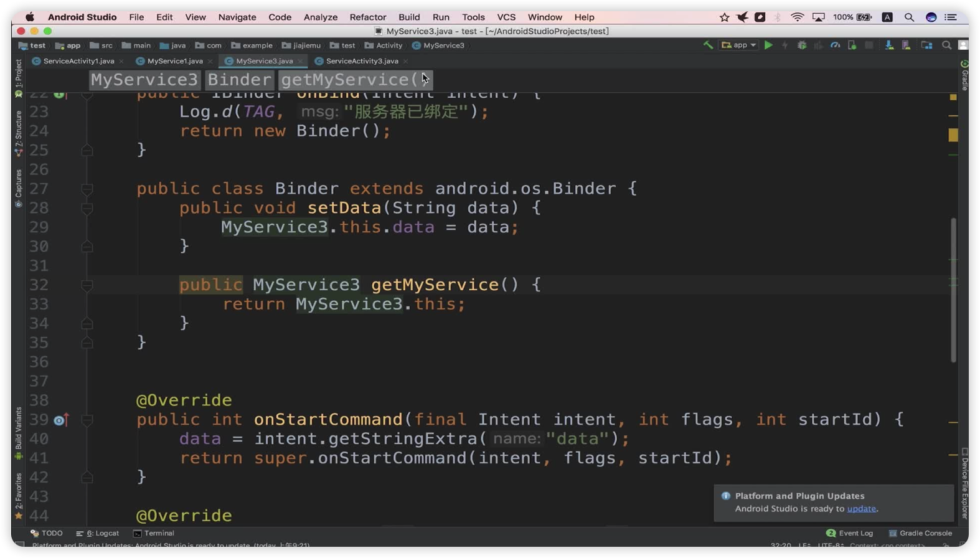
Task: Attach debugger to Android process icon
Action: [x=852, y=45]
